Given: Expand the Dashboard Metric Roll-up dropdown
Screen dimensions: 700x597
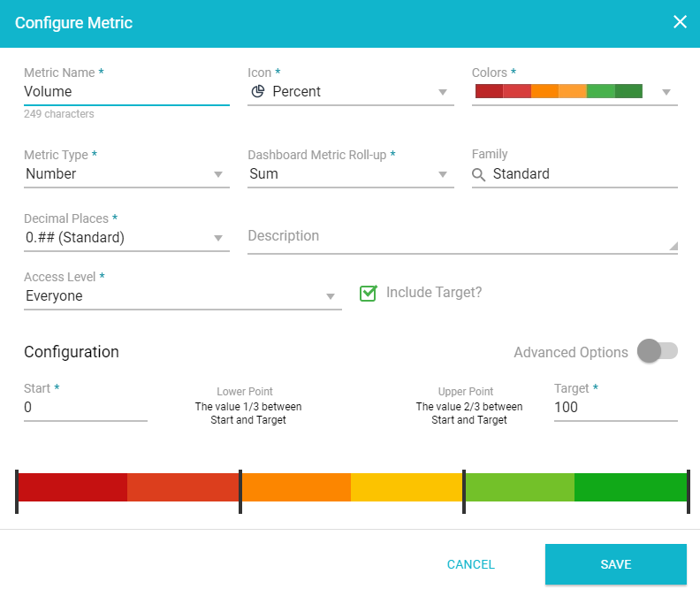Looking at the screenshot, I should click(x=443, y=174).
